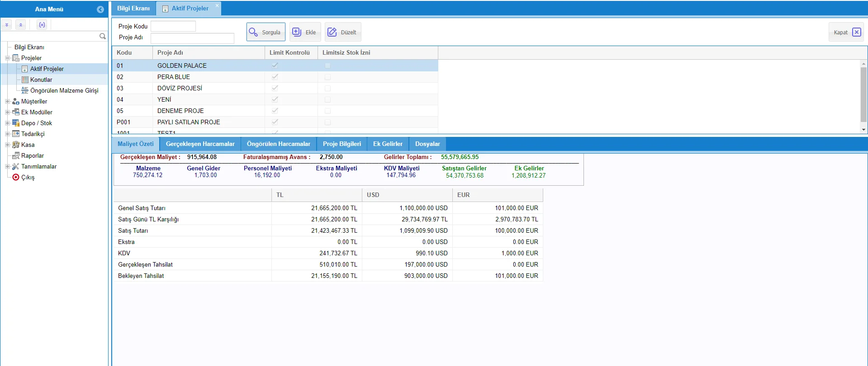Viewport: 868px width, 366px height.
Task: Open the Proje Bilgileri tab
Action: click(342, 144)
